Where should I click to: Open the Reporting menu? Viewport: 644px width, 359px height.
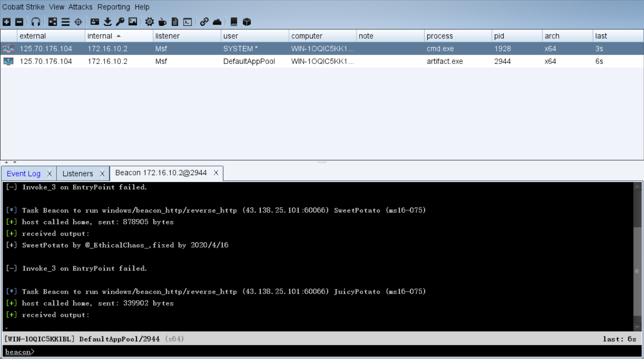[113, 7]
